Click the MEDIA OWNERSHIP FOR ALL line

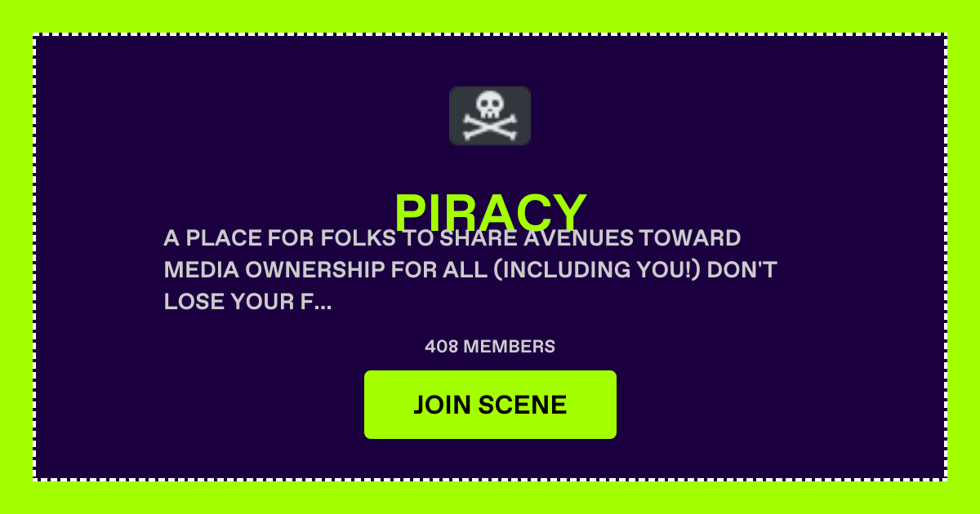point(326,270)
